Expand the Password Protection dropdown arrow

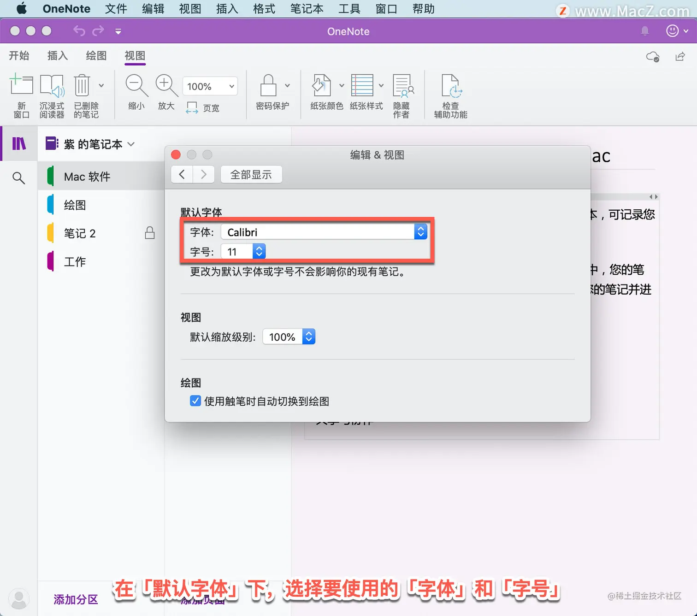coord(288,85)
